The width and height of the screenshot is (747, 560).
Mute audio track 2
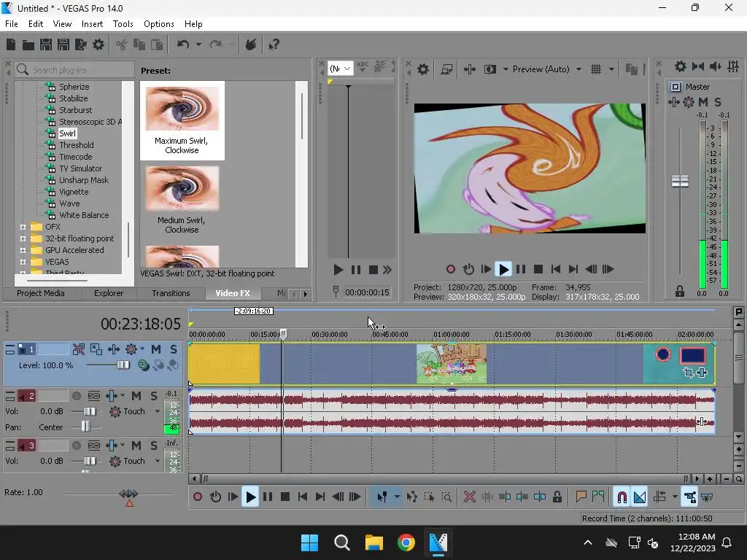point(136,396)
